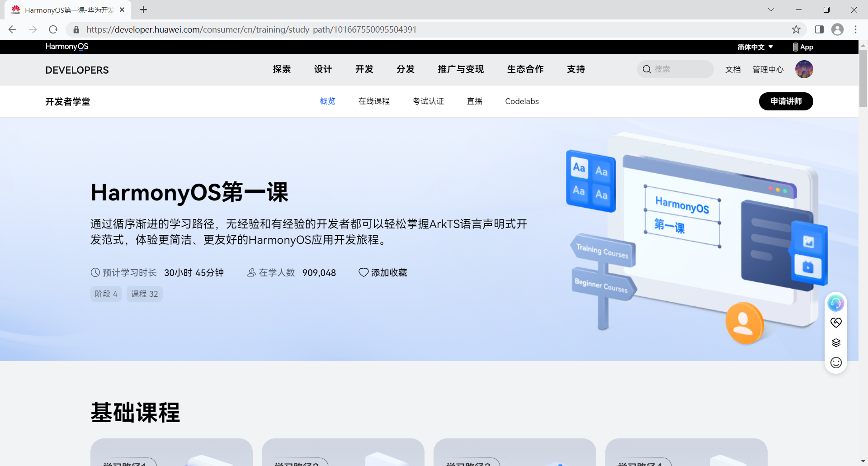Viewport: 868px width, 466px height.
Task: Click the 课程 32 tag
Action: click(x=145, y=294)
